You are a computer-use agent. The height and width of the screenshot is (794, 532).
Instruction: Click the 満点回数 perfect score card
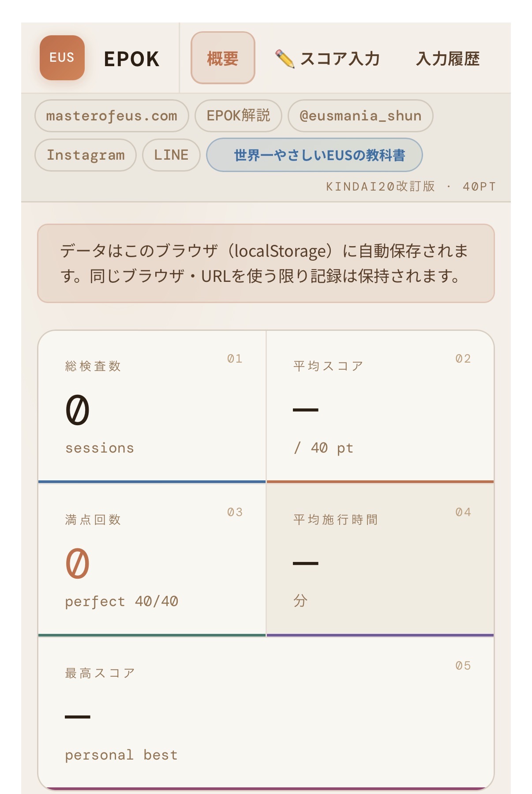click(152, 559)
